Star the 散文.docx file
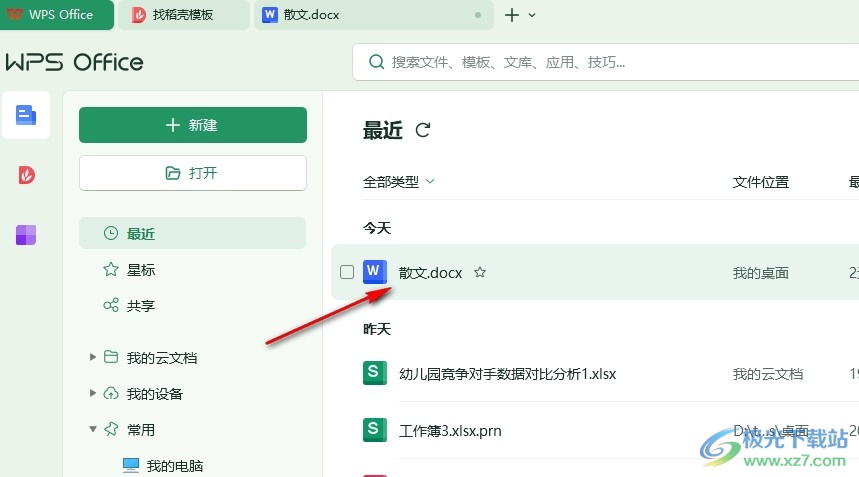This screenshot has height=477, width=859. pos(480,272)
